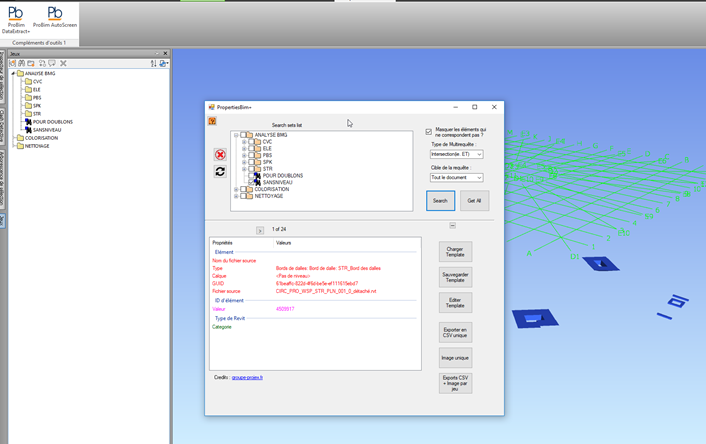Switch to Jeux side tab

2,221
